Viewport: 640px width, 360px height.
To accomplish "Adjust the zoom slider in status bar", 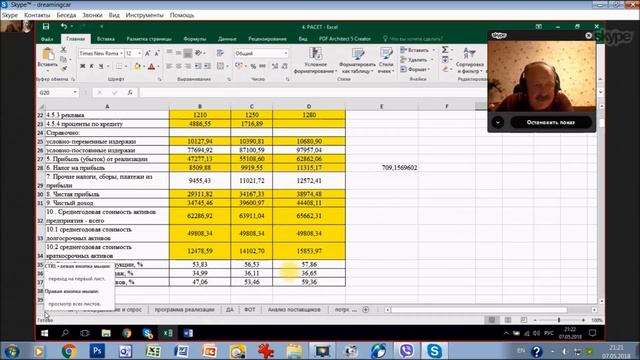I will click(559, 320).
